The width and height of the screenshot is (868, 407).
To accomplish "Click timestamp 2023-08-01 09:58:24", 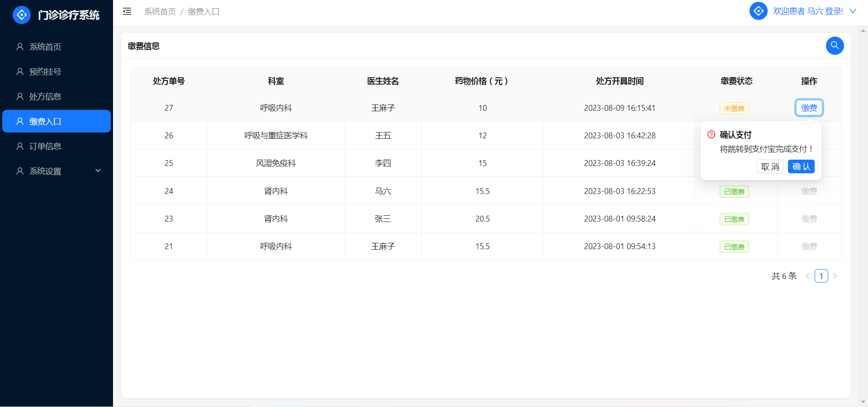I will pyautogui.click(x=619, y=218).
